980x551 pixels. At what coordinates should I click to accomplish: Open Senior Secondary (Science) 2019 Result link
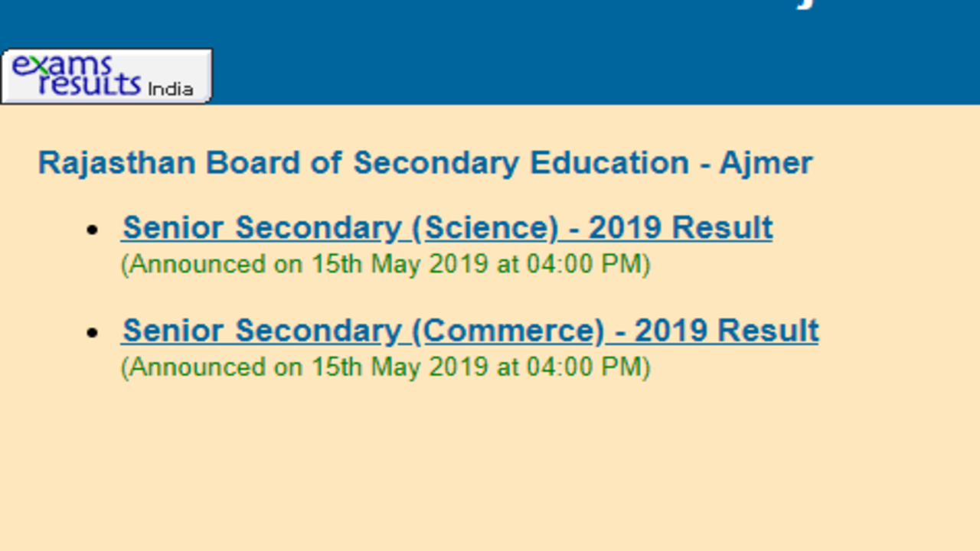point(447,228)
